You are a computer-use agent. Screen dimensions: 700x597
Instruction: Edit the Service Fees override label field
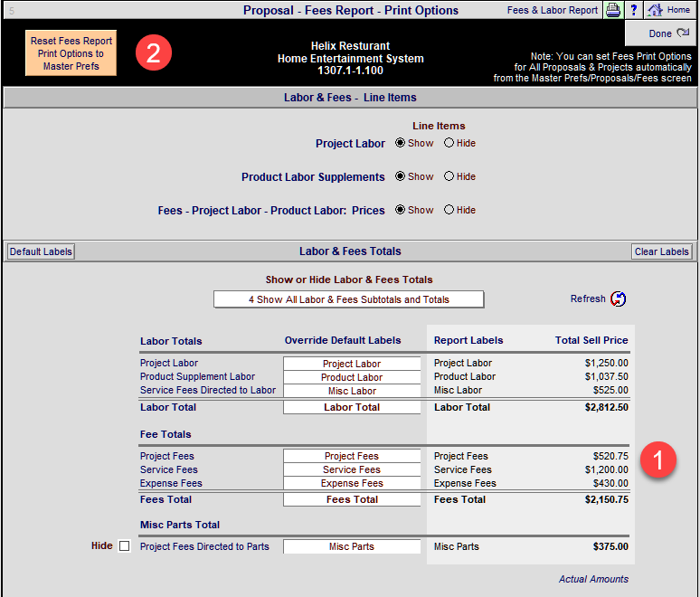point(352,469)
